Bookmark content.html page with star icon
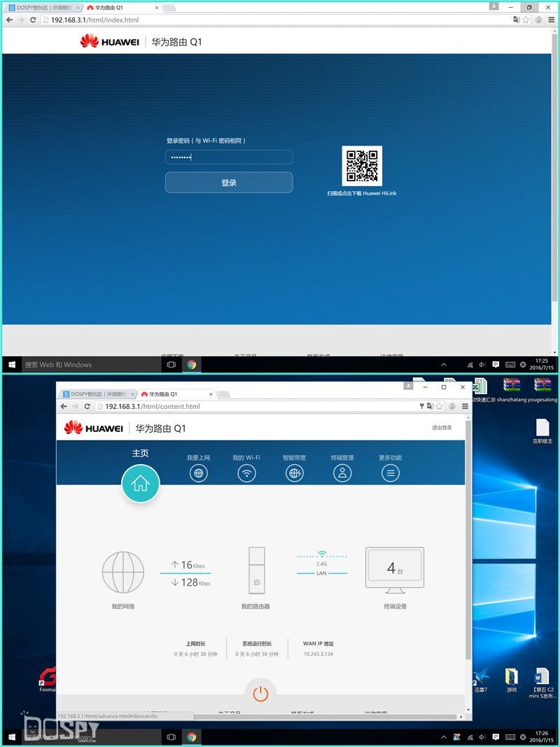This screenshot has width=560, height=747. click(439, 406)
